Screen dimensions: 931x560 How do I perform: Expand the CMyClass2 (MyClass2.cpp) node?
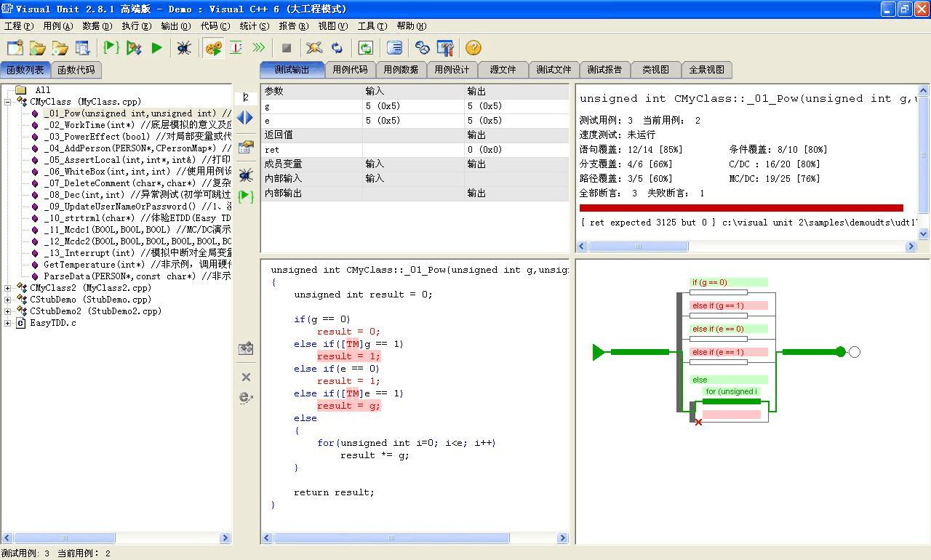click(7, 288)
